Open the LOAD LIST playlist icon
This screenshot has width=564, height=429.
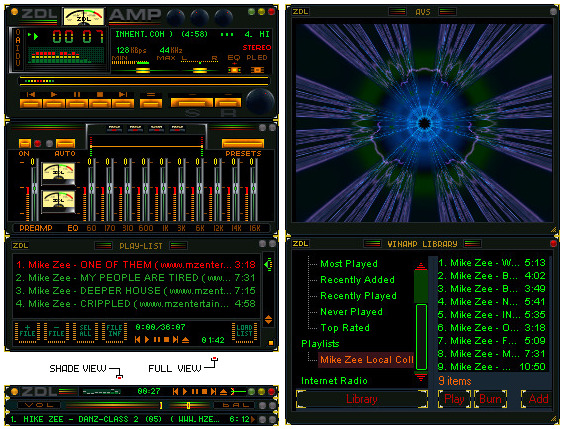coord(244,332)
